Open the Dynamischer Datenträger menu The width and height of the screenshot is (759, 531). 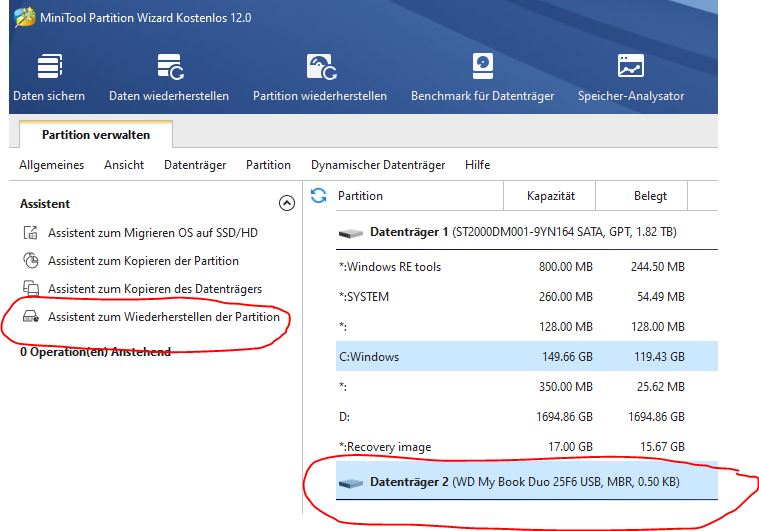click(x=378, y=165)
